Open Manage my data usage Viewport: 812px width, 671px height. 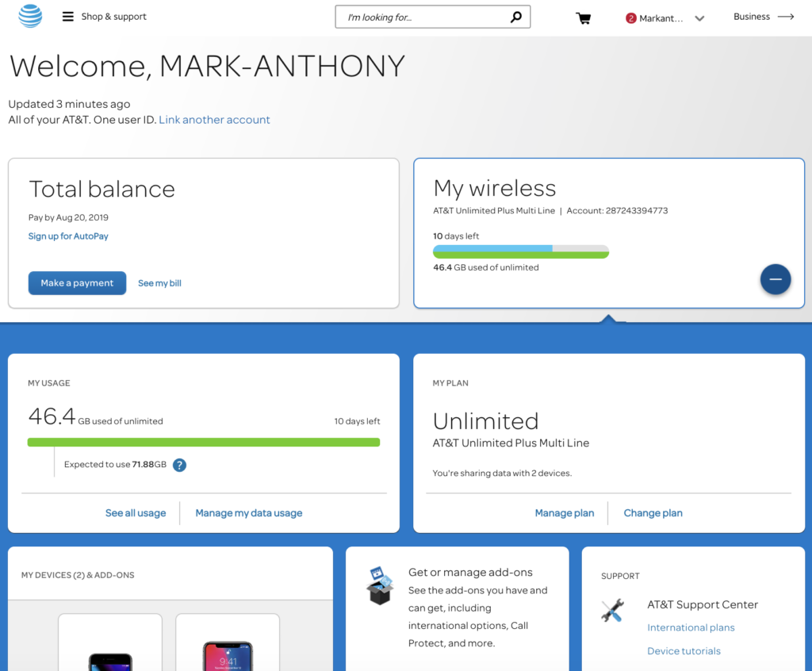click(x=249, y=513)
